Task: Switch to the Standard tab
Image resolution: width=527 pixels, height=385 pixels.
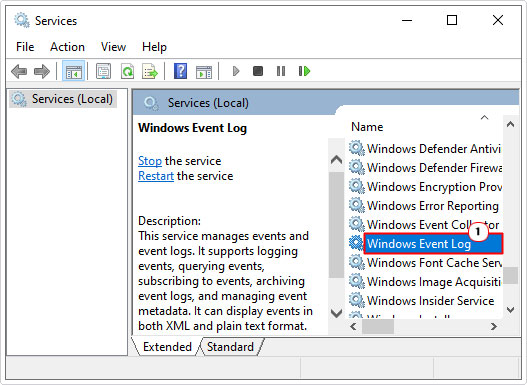Action: point(230,347)
